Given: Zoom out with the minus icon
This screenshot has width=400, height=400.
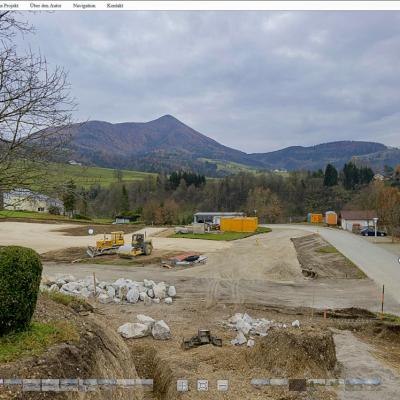Looking at the screenshot, I should (223, 385).
